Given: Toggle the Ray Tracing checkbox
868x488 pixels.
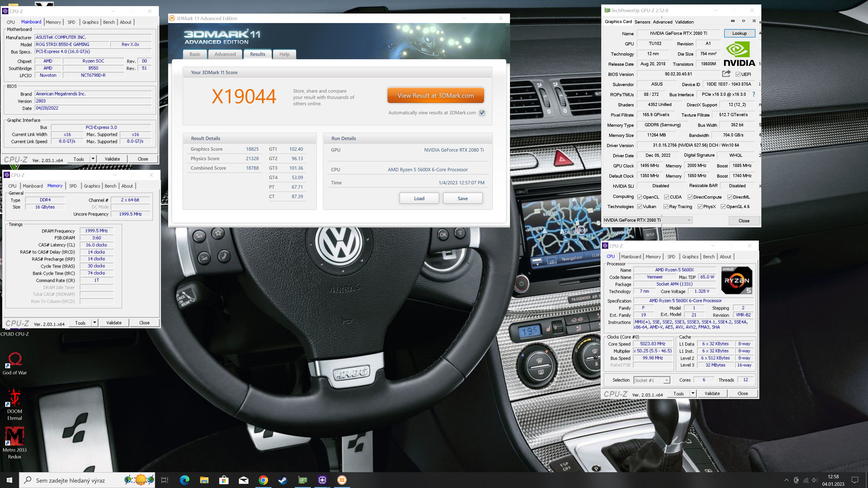Looking at the screenshot, I should [666, 206].
